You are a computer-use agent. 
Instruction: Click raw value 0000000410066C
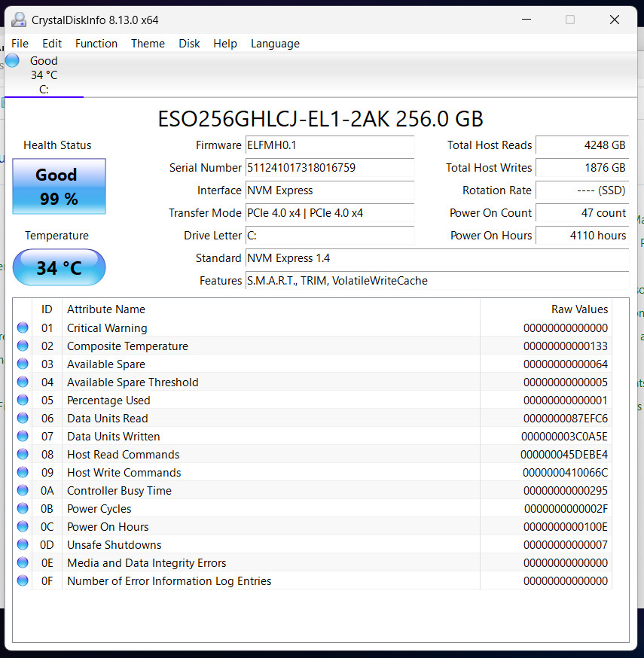pyautogui.click(x=565, y=473)
